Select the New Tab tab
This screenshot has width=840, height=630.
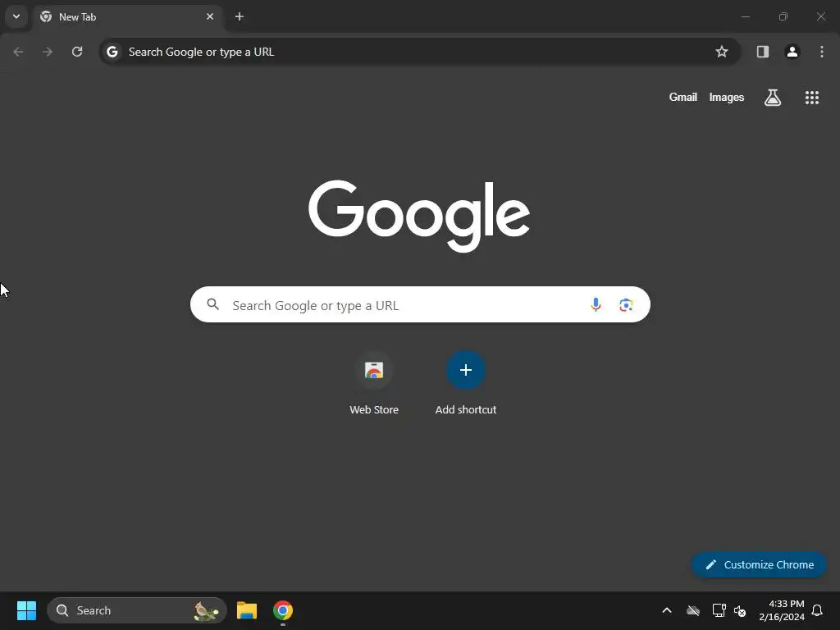pyautogui.click(x=127, y=17)
